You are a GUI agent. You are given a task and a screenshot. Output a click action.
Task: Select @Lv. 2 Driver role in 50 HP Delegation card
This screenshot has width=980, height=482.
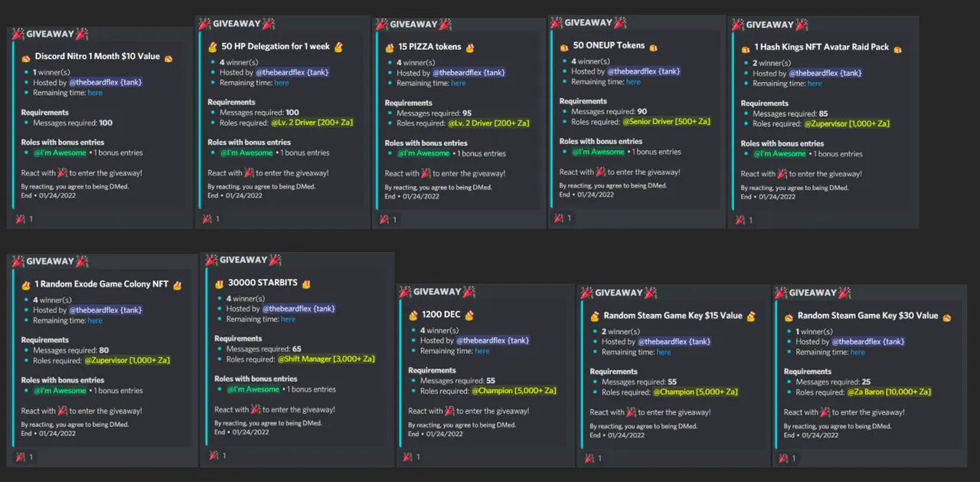312,123
